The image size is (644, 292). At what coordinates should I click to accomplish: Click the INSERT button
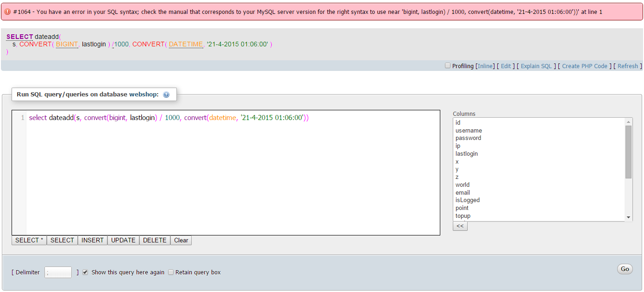[93, 240]
